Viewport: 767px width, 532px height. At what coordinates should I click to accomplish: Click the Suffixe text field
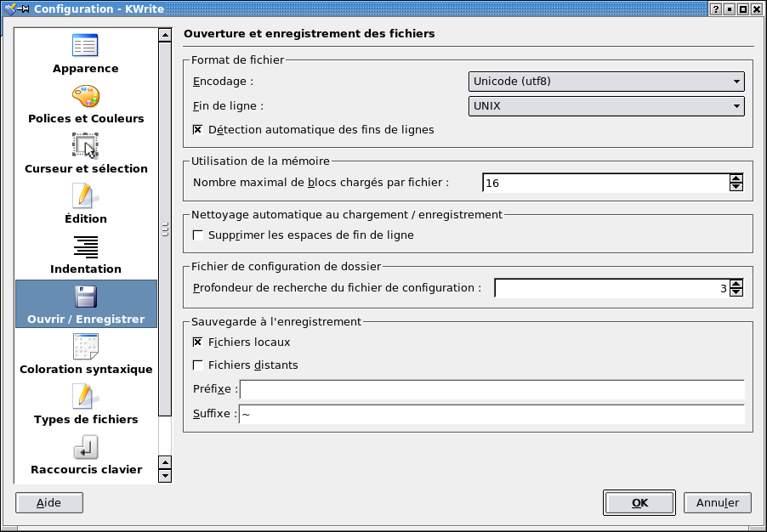(x=492, y=414)
